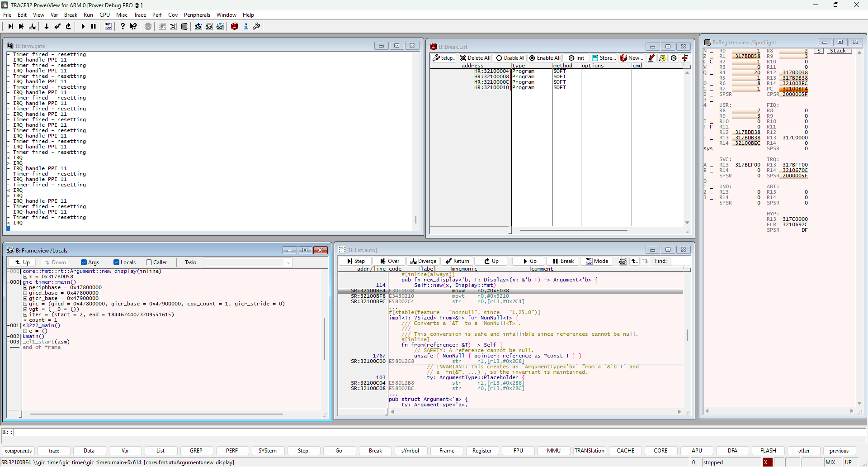Click the Go run arrow toolbar icon
This screenshot has width=868, height=467.
[x=83, y=26]
